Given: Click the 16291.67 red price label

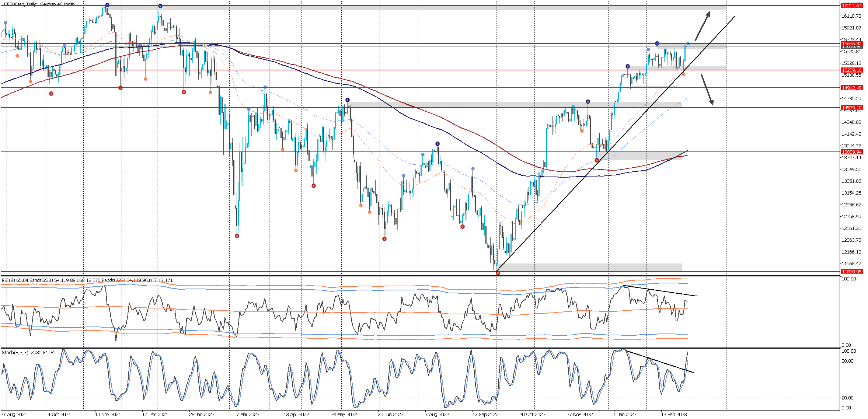Looking at the screenshot, I should (x=851, y=6).
